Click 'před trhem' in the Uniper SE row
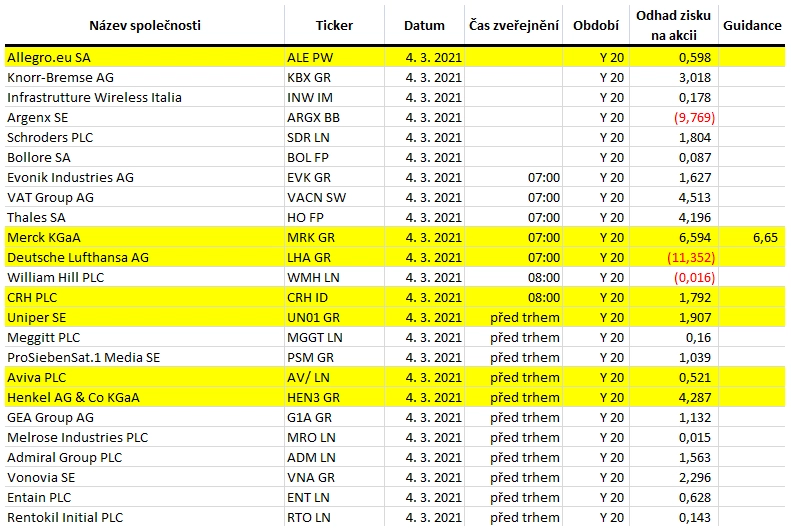Viewport: 791px width, 531px height. coord(525,318)
